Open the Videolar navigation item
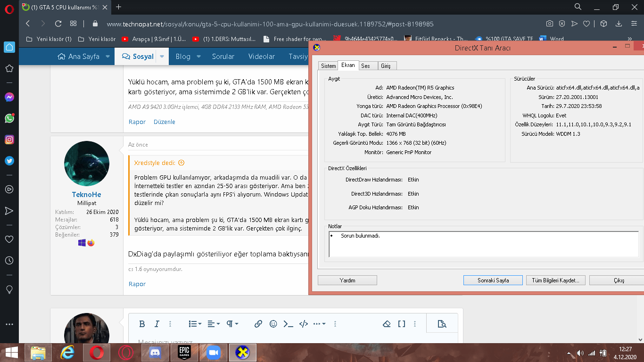This screenshot has height=362, width=644. [262, 57]
